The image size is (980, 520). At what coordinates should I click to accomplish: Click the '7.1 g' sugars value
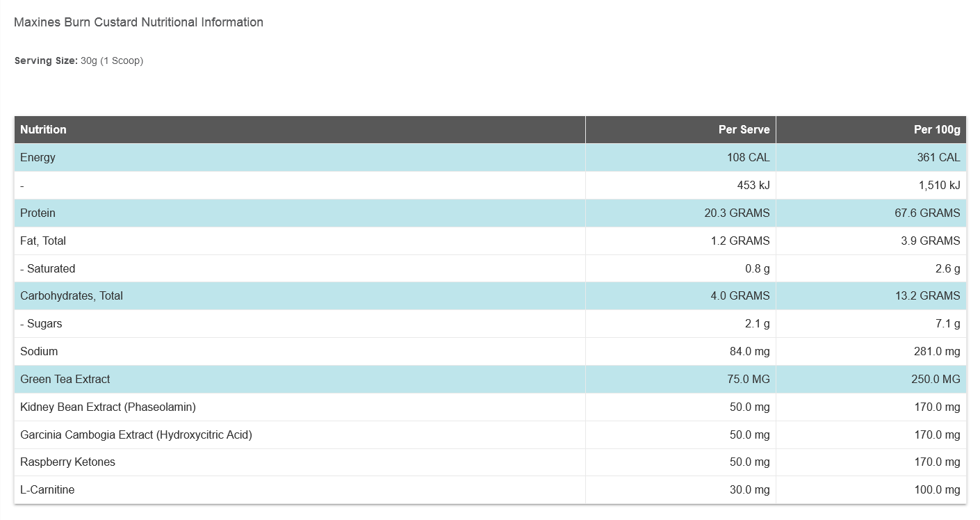947,323
